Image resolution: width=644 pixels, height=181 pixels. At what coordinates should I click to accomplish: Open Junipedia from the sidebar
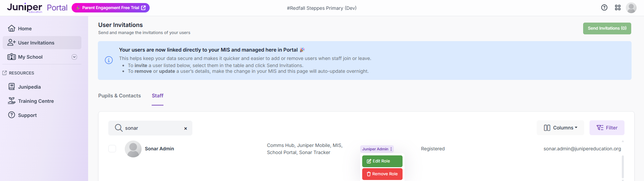coord(29,87)
